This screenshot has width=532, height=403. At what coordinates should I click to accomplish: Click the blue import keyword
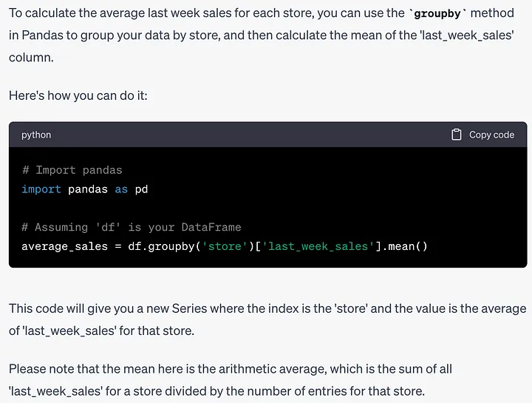pos(41,189)
